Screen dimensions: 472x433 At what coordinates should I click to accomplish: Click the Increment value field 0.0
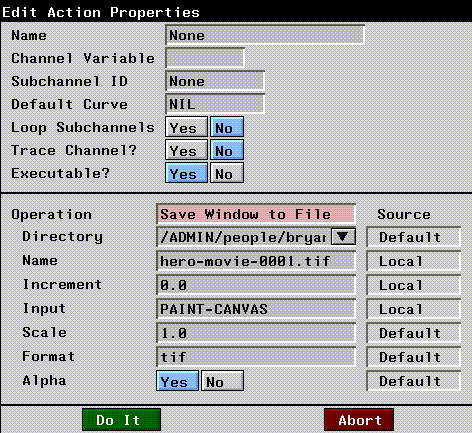click(256, 285)
